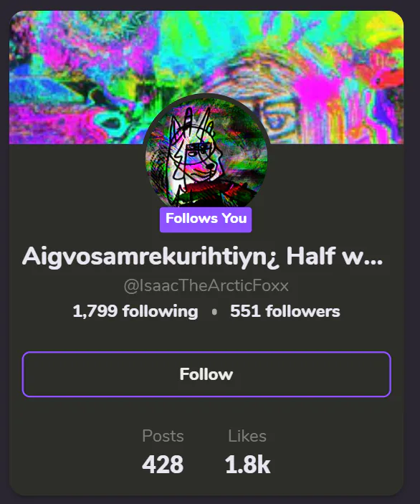
Task: Click the fox's snout in the avatar
Action: point(209,166)
